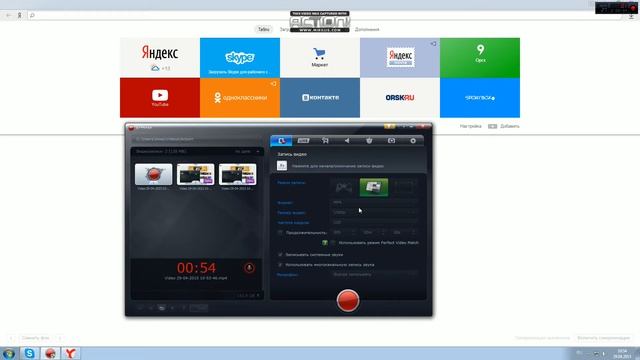
Task: Toggle the duration limit checkbox
Action: point(280,233)
